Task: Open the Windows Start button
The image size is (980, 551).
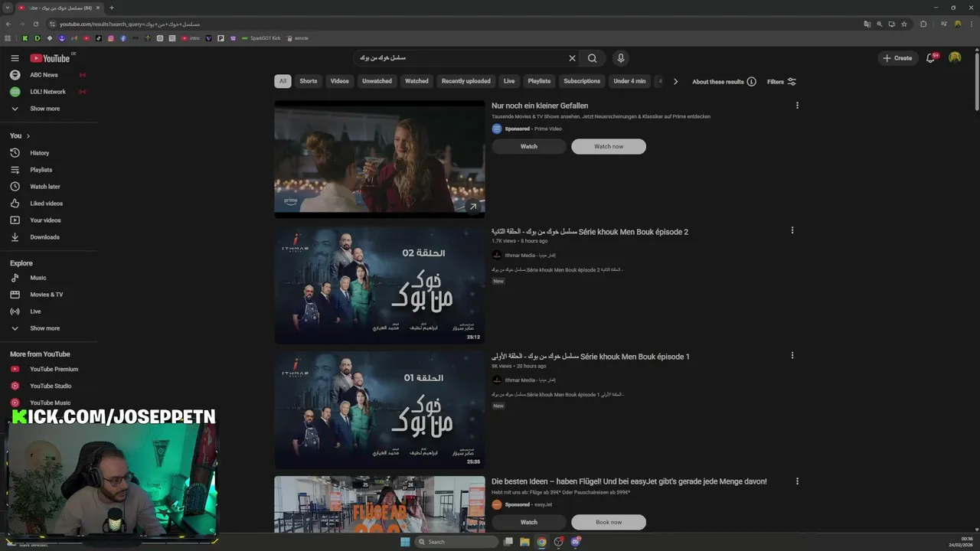Action: click(x=405, y=542)
